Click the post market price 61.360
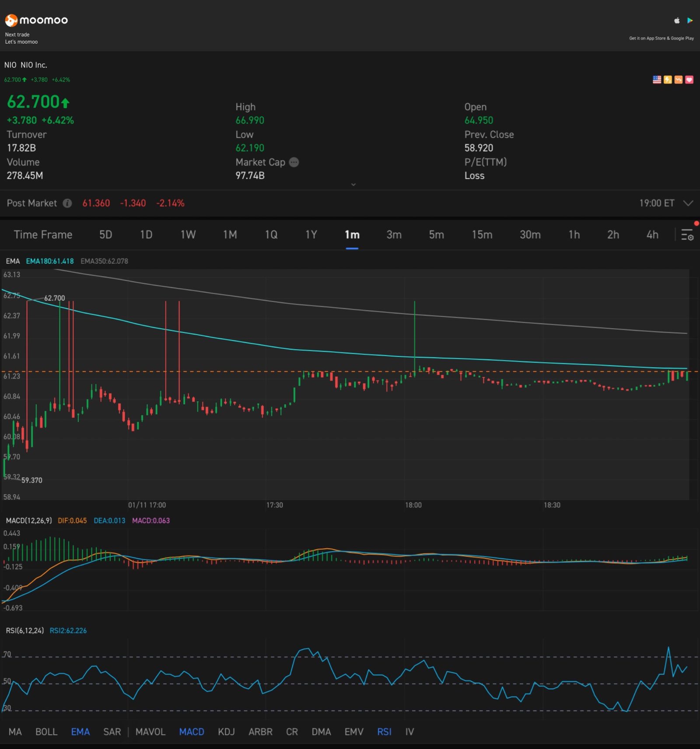 pos(96,203)
